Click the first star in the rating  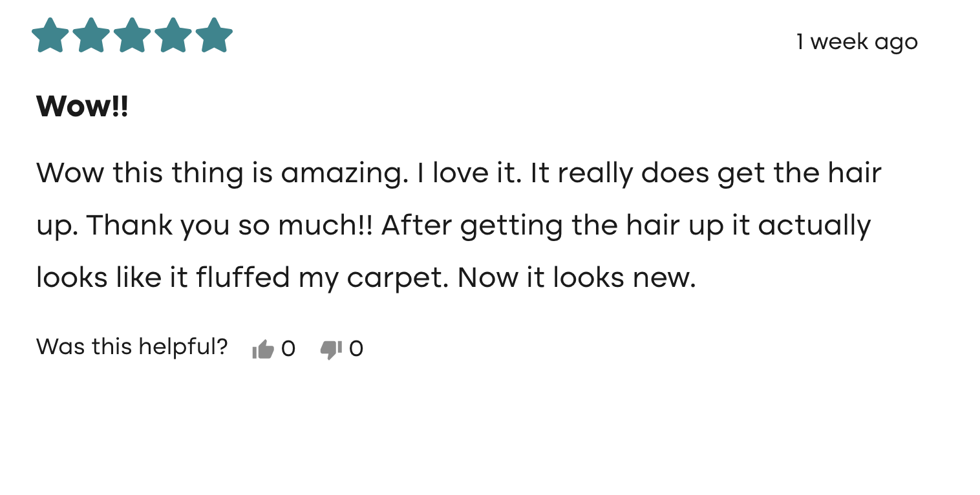tap(50, 36)
